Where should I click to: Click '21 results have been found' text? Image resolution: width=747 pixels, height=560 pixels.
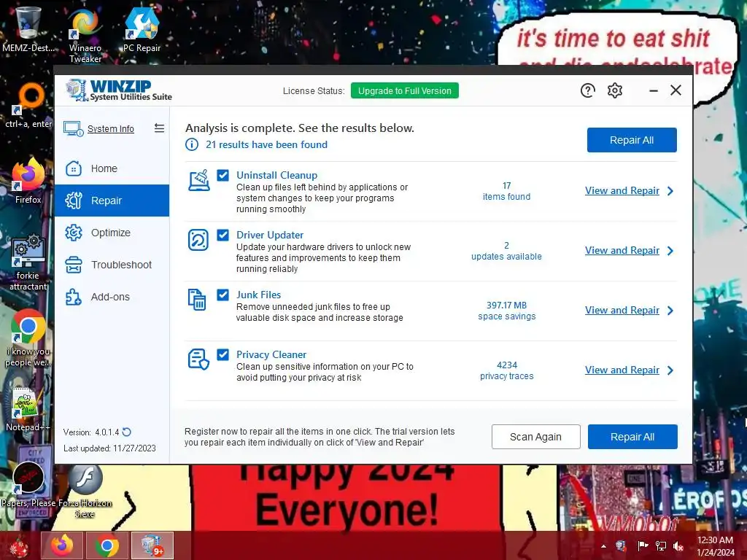pos(266,144)
